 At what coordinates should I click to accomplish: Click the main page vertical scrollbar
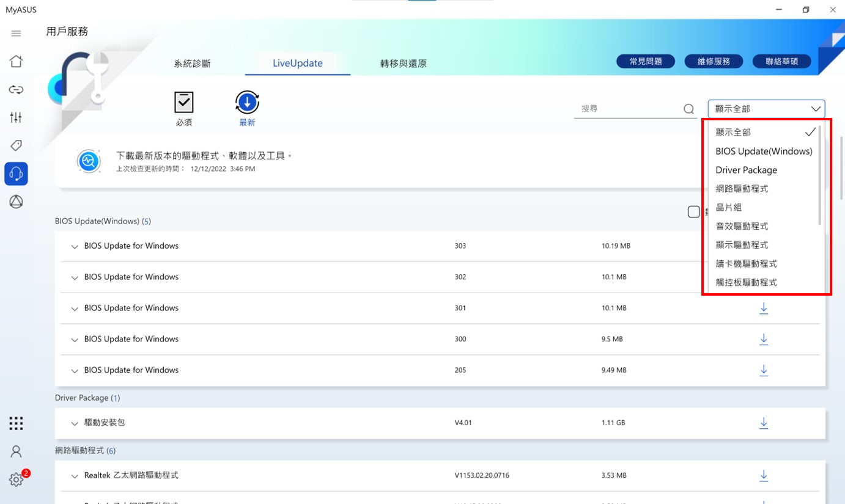pyautogui.click(x=842, y=168)
